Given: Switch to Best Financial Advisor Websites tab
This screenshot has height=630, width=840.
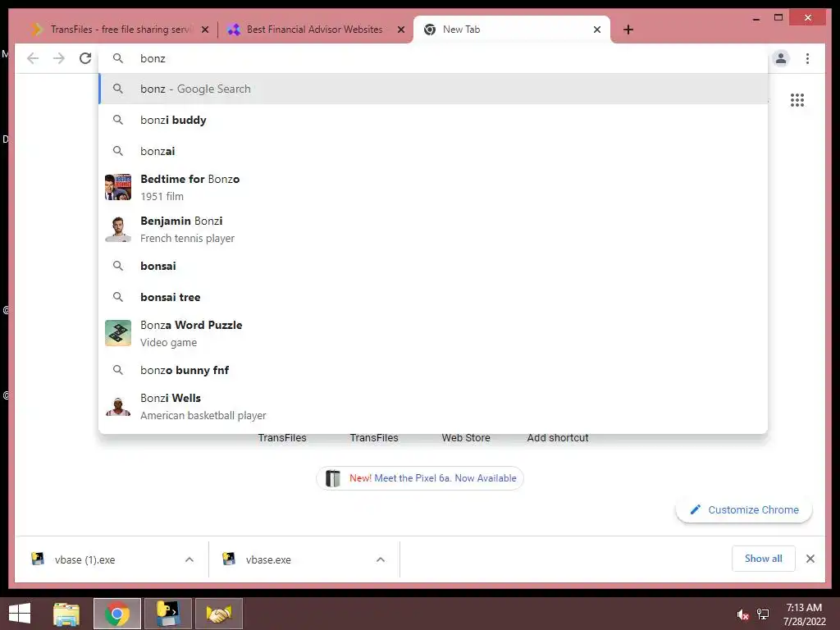Looking at the screenshot, I should (x=314, y=30).
